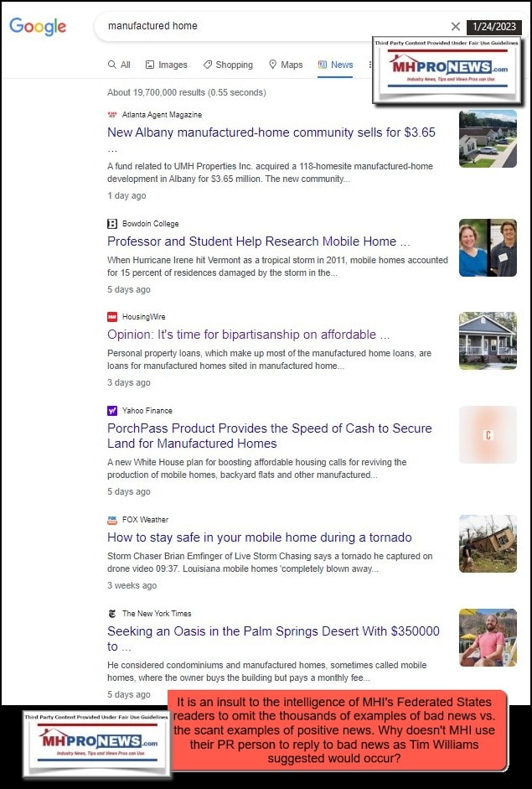Image resolution: width=532 pixels, height=789 pixels.
Task: Click 1 day ago timestamp
Action: [x=127, y=195]
